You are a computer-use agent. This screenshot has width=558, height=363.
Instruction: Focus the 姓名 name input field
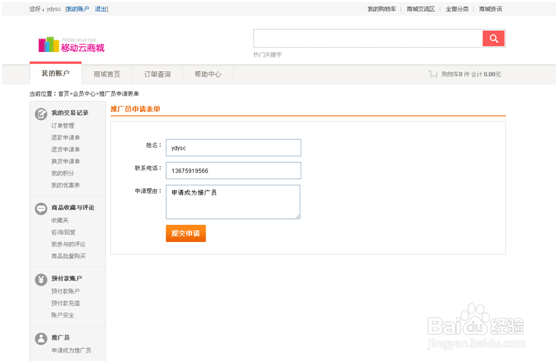pos(233,148)
